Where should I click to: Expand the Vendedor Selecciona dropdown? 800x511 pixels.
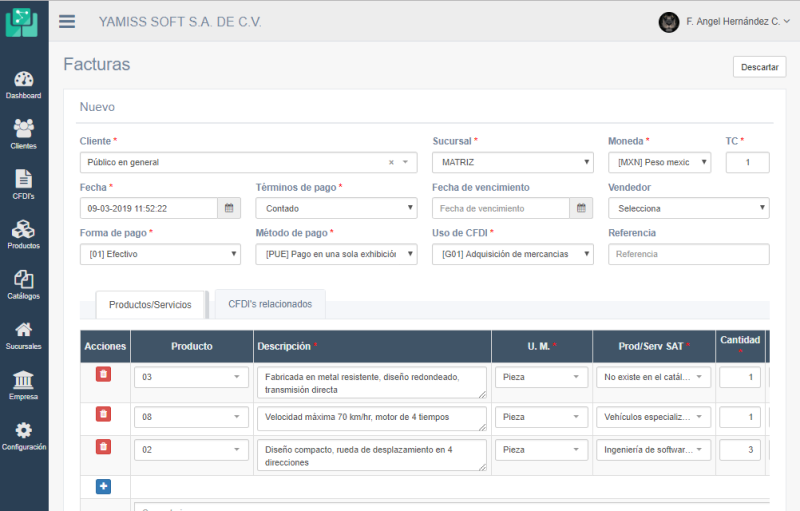point(688,208)
